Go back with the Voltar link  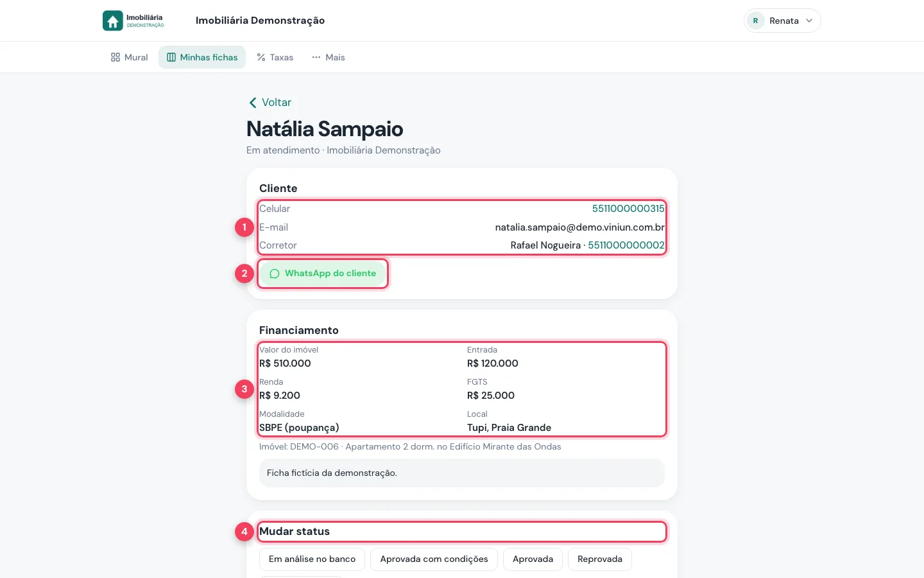(x=269, y=103)
